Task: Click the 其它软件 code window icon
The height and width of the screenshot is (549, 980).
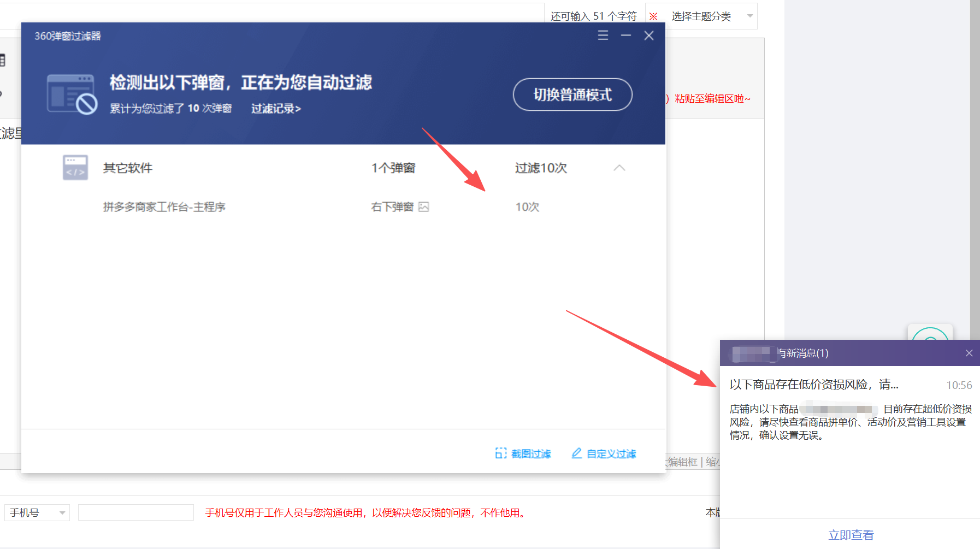Action: [75, 168]
